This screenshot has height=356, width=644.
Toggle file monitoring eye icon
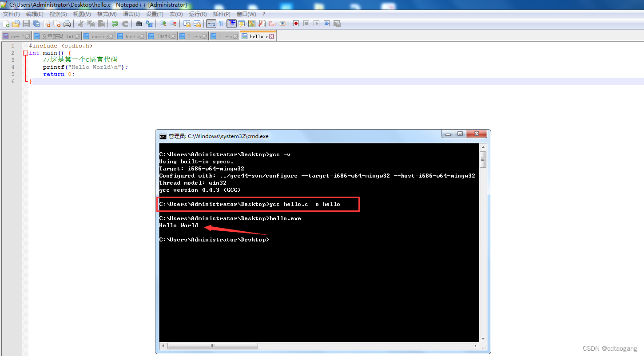tap(282, 24)
